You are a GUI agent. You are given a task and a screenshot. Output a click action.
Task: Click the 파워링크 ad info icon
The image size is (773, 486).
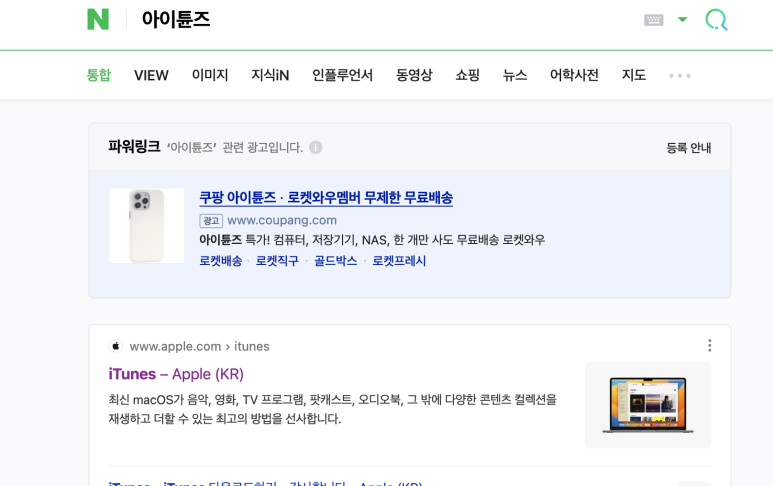316,147
